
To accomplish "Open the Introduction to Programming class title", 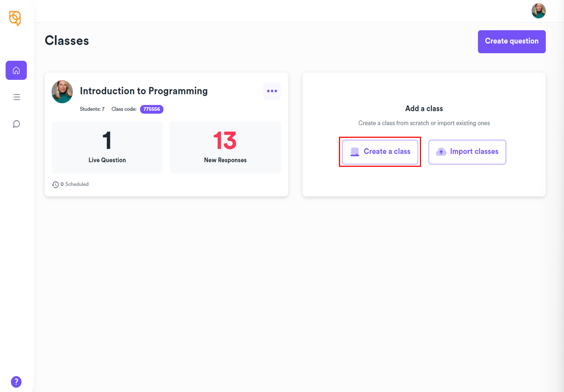I will [x=144, y=91].
